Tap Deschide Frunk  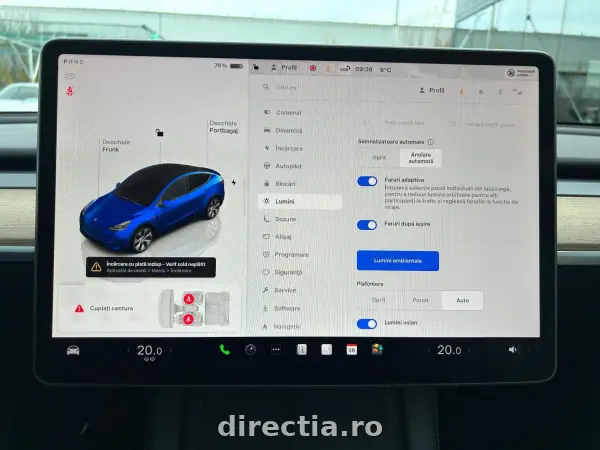[x=116, y=146]
